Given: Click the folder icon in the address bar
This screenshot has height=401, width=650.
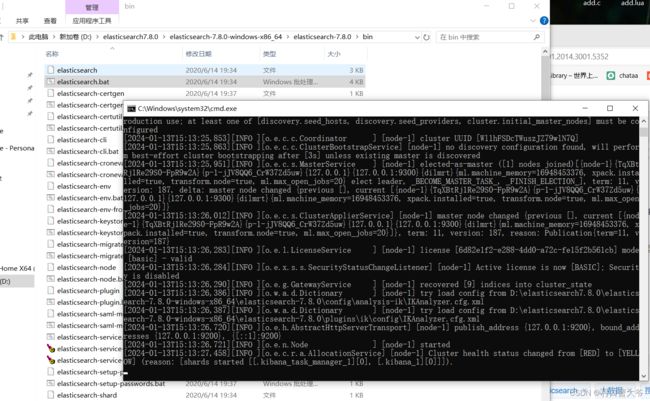Looking at the screenshot, I should [x=13, y=37].
